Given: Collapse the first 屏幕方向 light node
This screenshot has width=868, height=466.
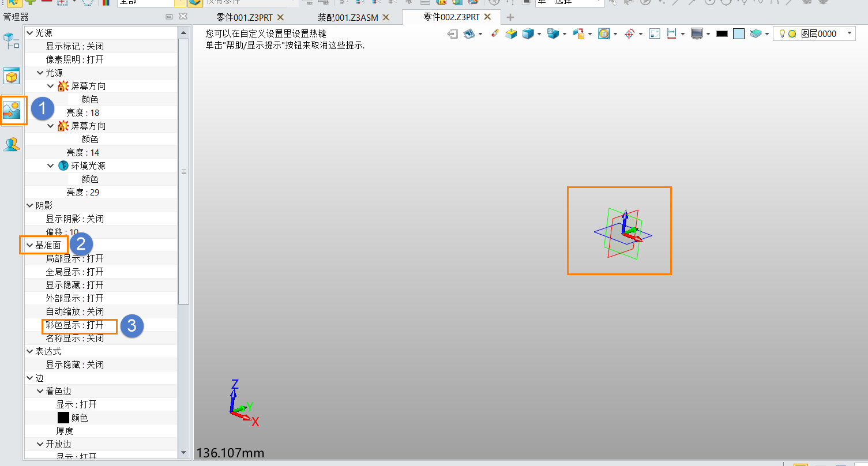Looking at the screenshot, I should click(x=51, y=86).
